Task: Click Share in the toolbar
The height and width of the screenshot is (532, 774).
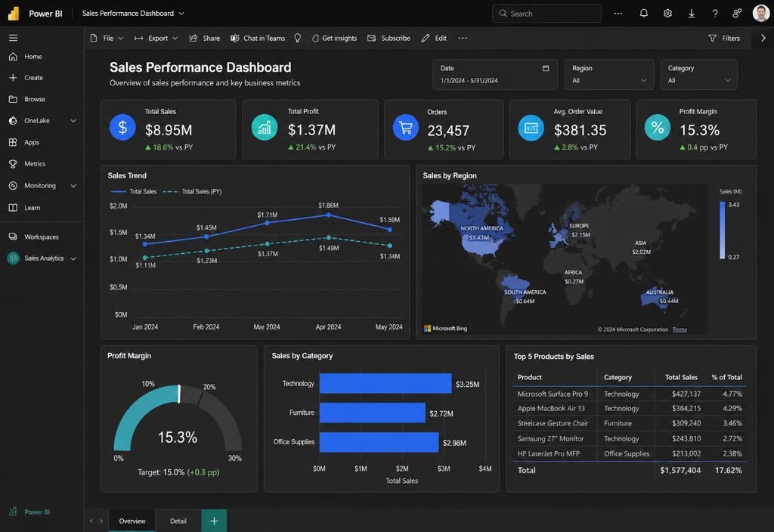Action: 205,38
